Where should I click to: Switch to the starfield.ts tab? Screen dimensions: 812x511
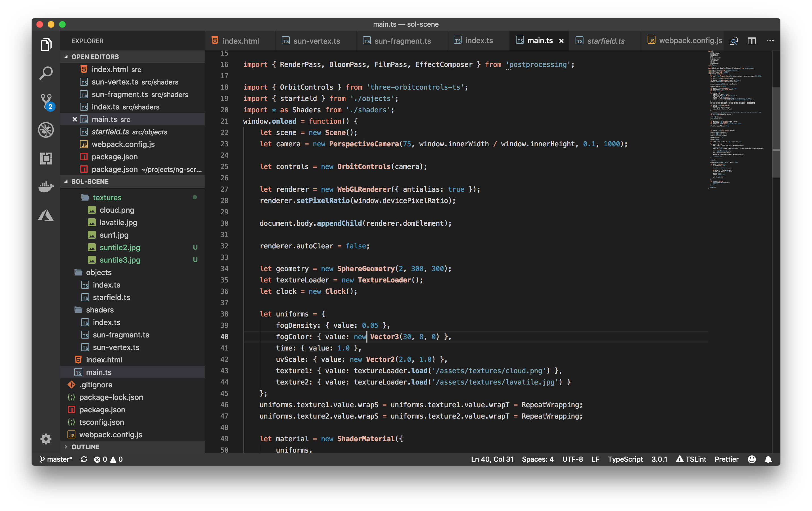point(605,41)
